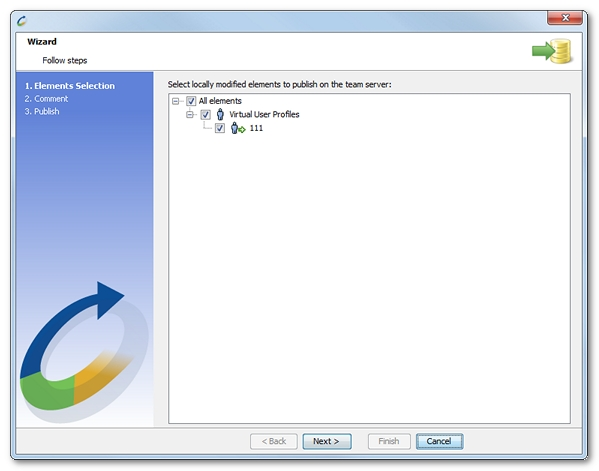Select the All elements label
The width and height of the screenshot is (599, 471).
pos(220,101)
